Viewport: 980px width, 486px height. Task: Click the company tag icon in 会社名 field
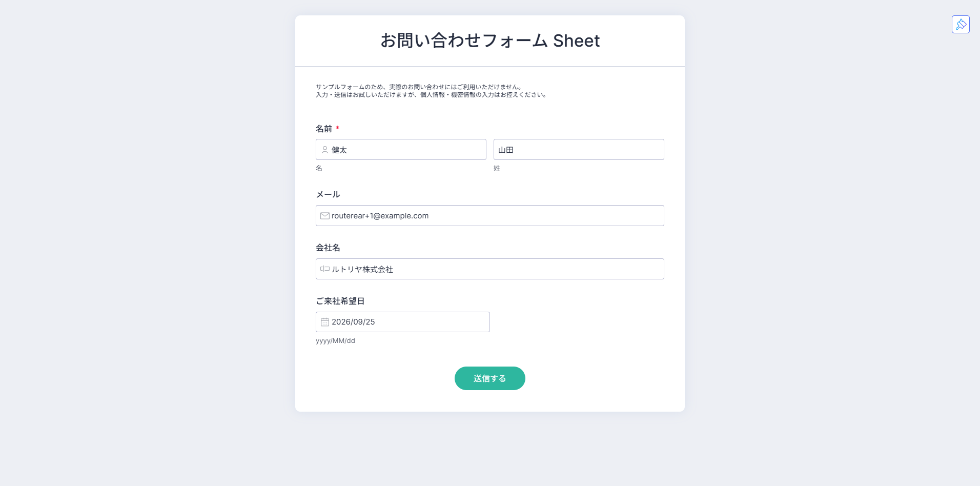tap(325, 269)
